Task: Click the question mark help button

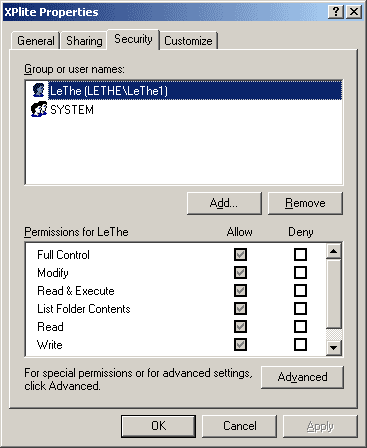Action: pyautogui.click(x=336, y=12)
